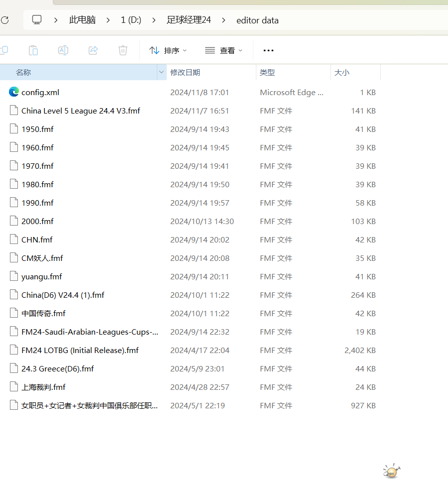This screenshot has height=483, width=448.
Task: Select the 1950.fmf file icon
Action: pyautogui.click(x=14, y=129)
